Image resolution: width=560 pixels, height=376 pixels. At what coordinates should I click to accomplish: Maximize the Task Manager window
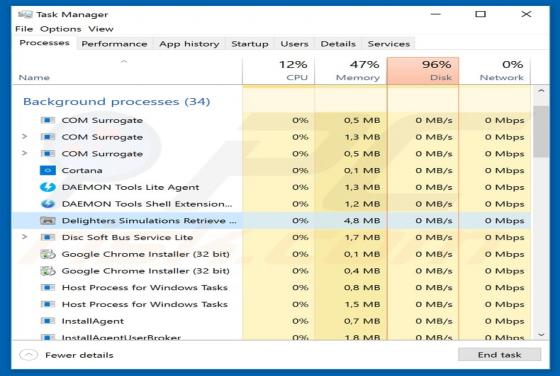click(480, 14)
